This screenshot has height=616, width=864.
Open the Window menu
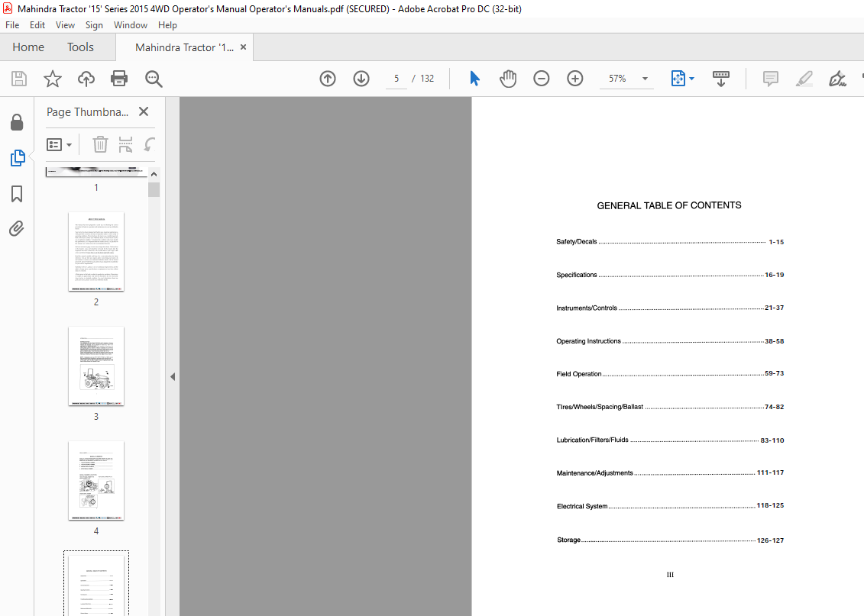[x=131, y=25]
